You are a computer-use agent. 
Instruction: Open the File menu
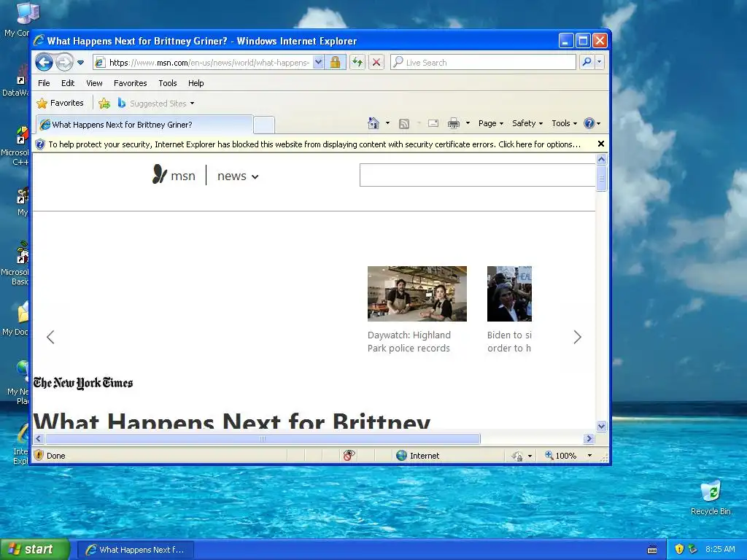[44, 83]
